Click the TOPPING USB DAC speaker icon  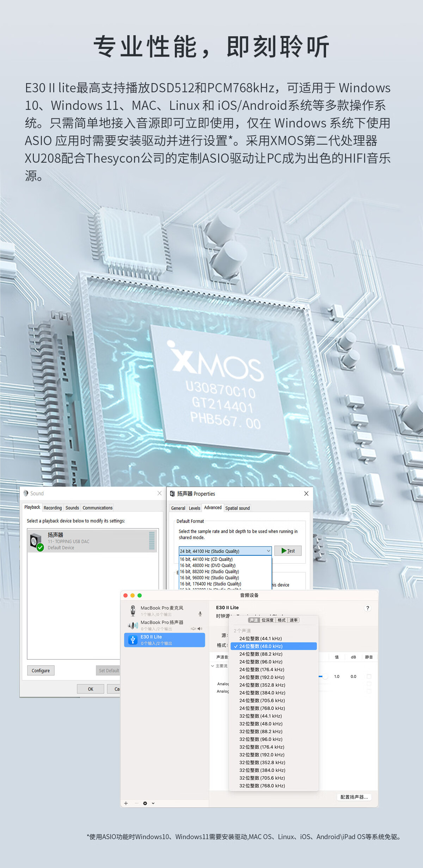[37, 542]
